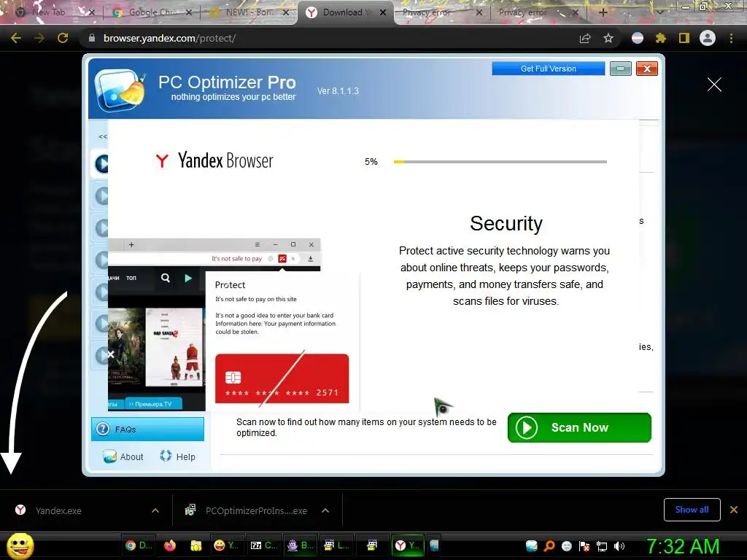Open Help in PC Optimizer Pro
Screen dimensions: 747x560
[x=178, y=456]
